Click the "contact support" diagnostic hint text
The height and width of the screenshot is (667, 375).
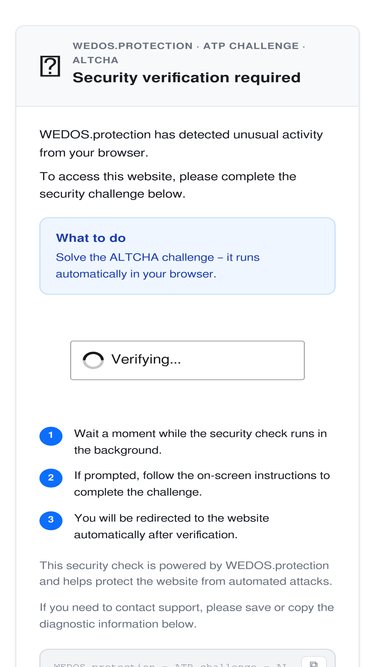point(187,616)
